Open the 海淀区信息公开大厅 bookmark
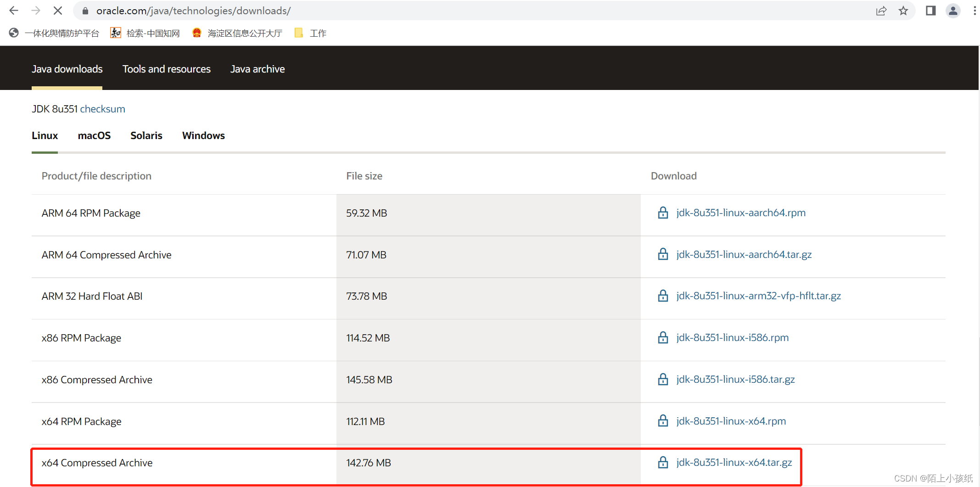This screenshot has height=487, width=980. coord(237,33)
